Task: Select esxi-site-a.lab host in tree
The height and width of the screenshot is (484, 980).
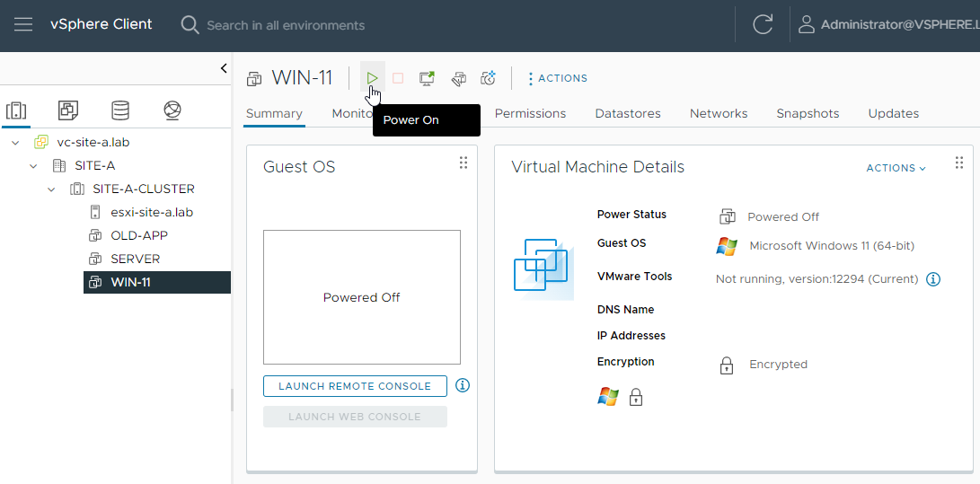Action: click(152, 212)
